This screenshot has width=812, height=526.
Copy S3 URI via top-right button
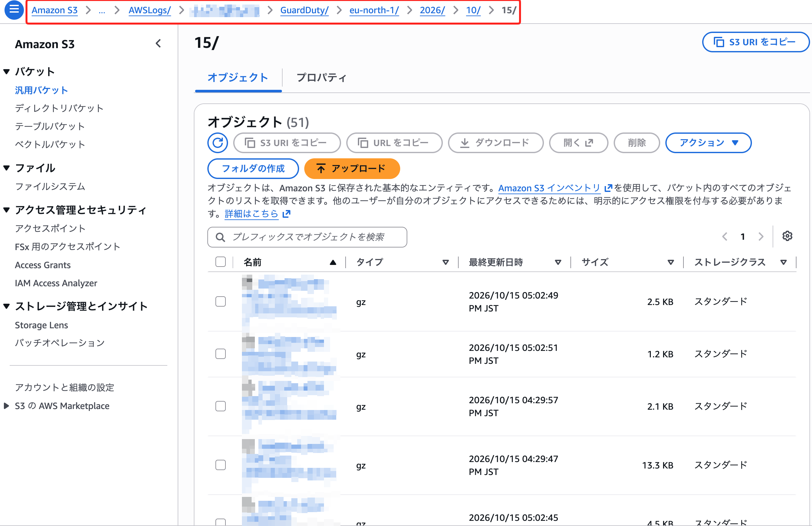756,42
